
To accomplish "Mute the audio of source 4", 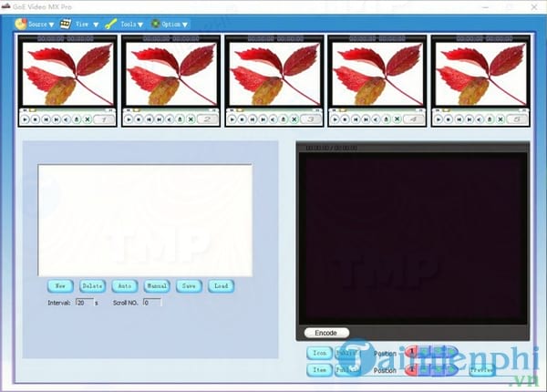I will [x=376, y=119].
